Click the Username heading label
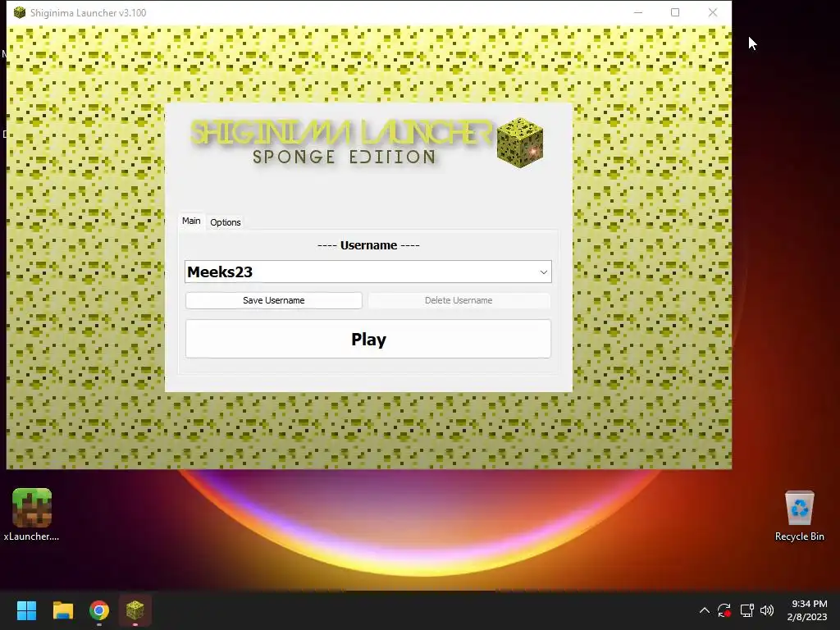 368,245
